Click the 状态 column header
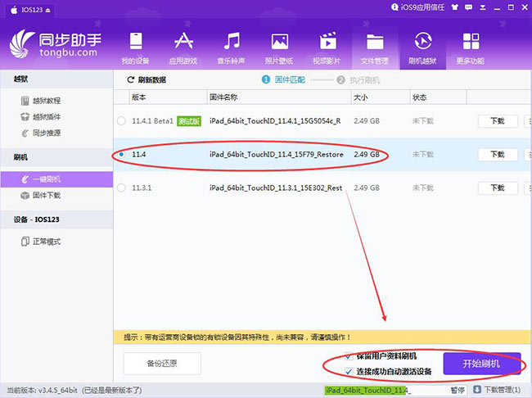532x398 pixels. pyautogui.click(x=439, y=97)
